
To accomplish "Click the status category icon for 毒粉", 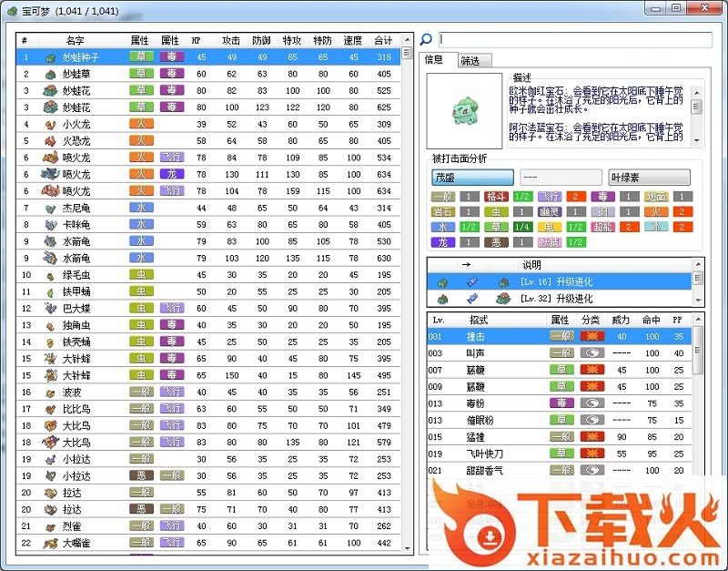I will 592,403.
